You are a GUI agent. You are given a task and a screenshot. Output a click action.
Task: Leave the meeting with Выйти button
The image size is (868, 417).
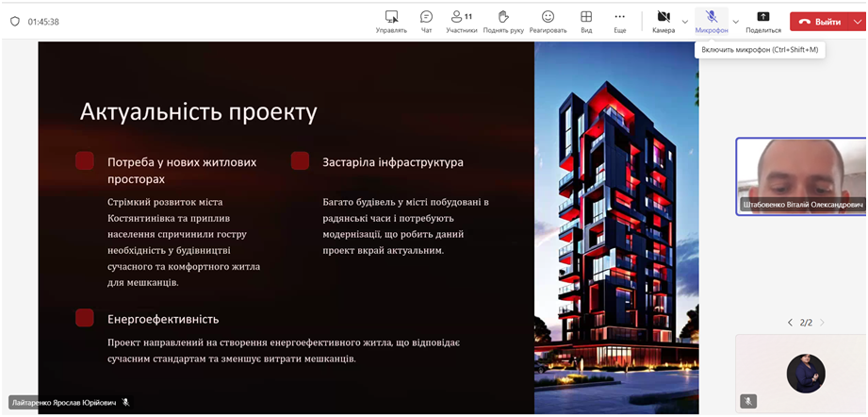click(x=818, y=21)
